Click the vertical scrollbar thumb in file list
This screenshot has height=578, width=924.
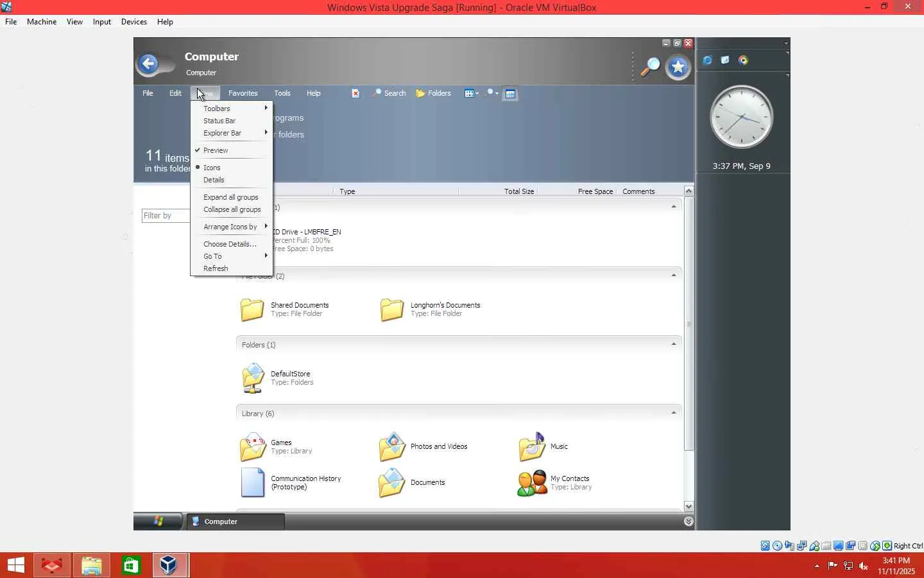pos(689,324)
